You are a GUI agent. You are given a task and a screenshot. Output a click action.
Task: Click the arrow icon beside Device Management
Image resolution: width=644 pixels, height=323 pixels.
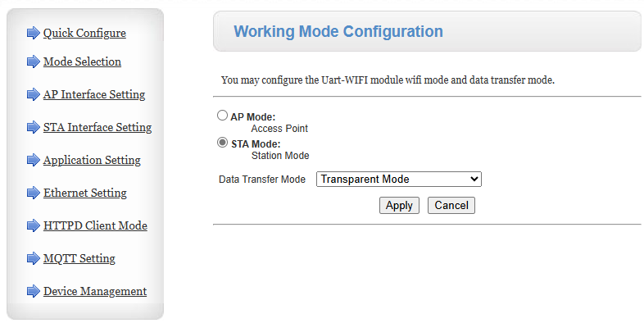(x=34, y=291)
